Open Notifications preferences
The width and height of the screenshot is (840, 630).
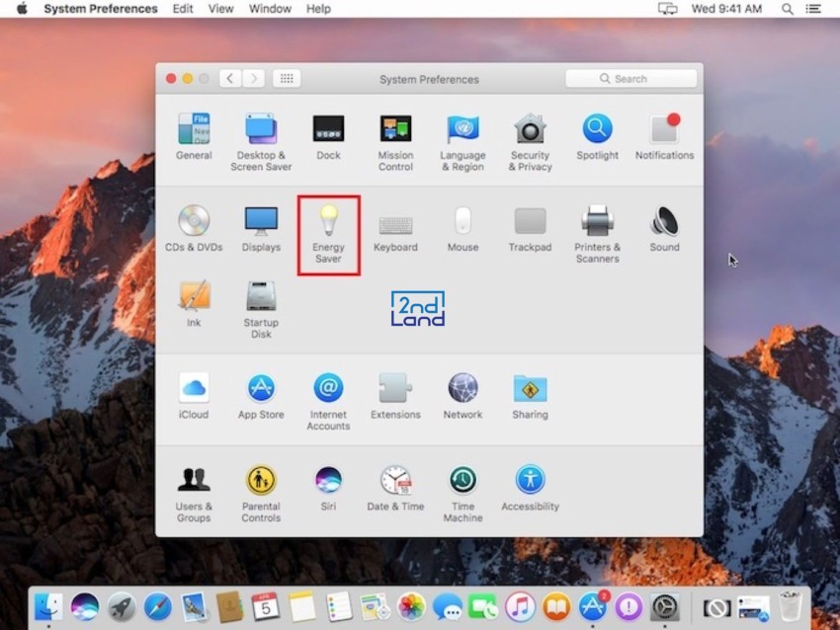pos(664,136)
